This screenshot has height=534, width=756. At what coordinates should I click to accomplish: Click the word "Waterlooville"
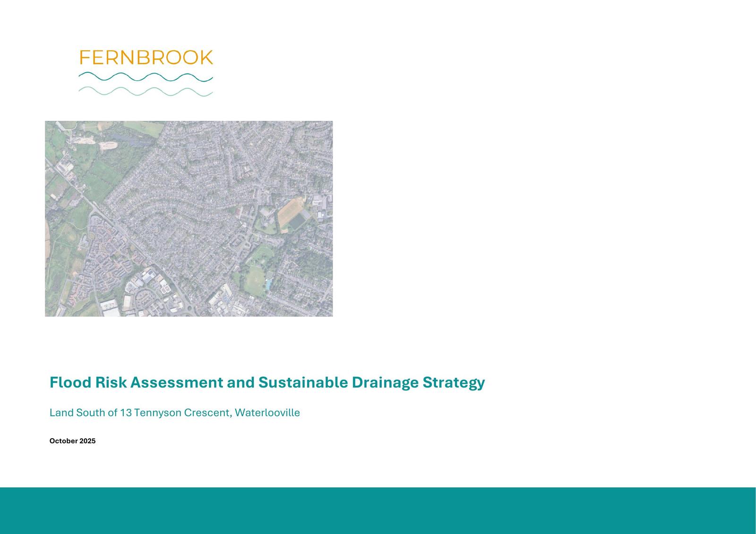pyautogui.click(x=267, y=413)
